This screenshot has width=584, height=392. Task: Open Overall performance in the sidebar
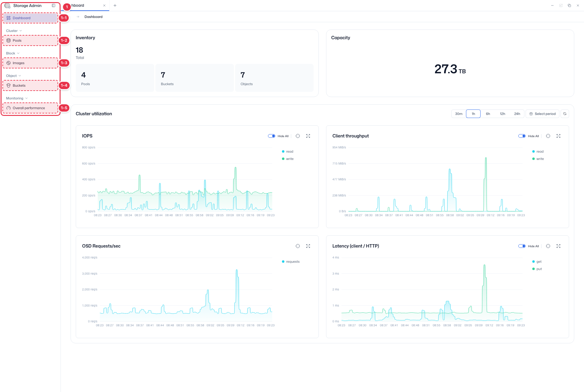[30, 108]
